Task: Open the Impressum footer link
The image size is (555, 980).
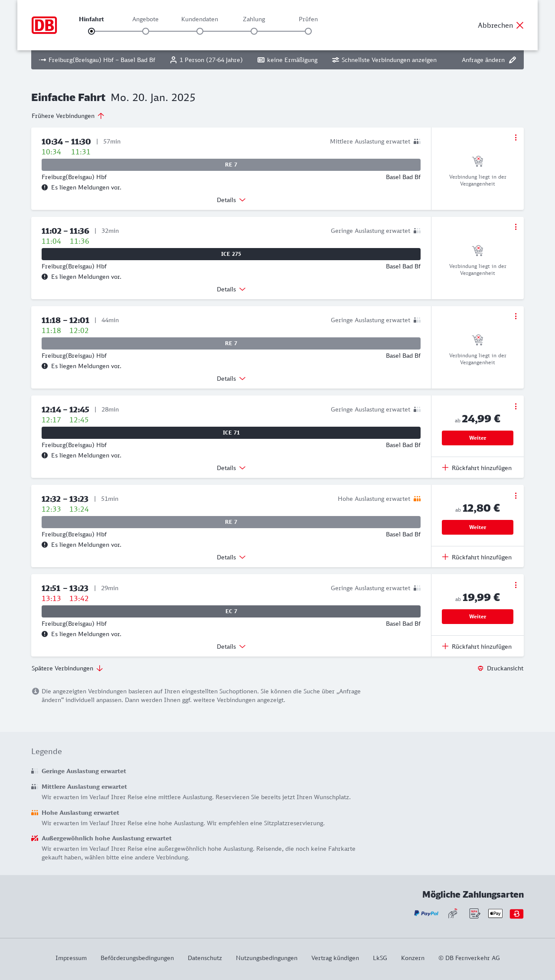Action: click(x=71, y=958)
